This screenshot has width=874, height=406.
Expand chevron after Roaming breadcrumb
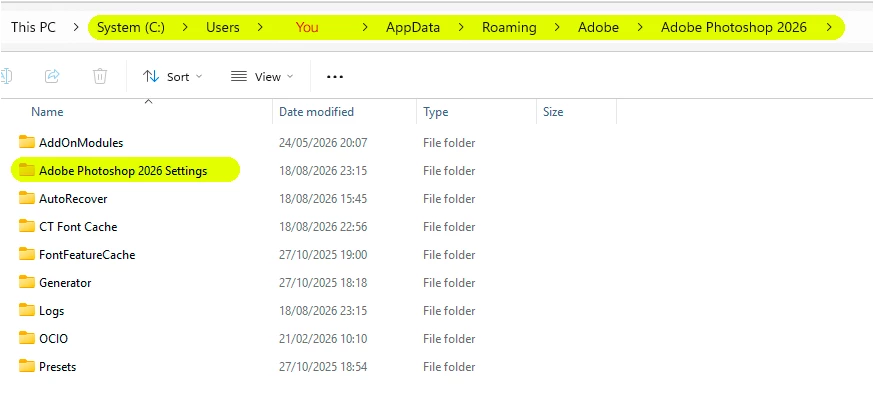click(x=557, y=27)
